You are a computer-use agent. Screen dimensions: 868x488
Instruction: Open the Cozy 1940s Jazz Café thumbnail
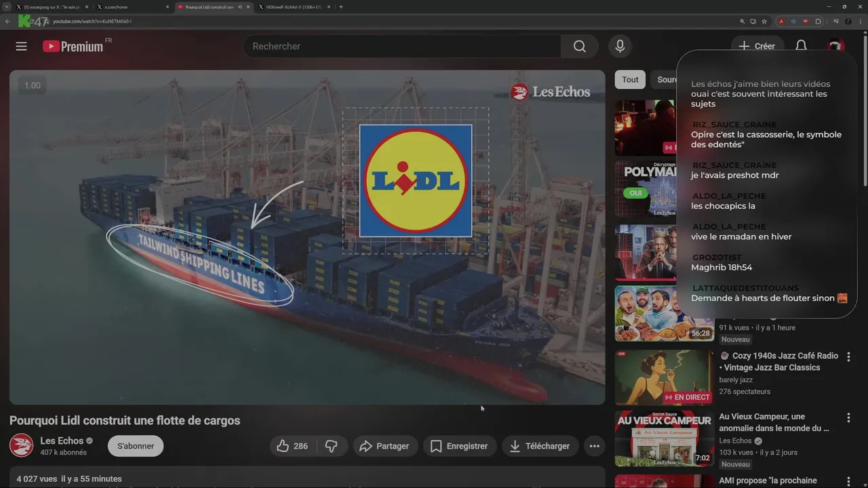664,378
